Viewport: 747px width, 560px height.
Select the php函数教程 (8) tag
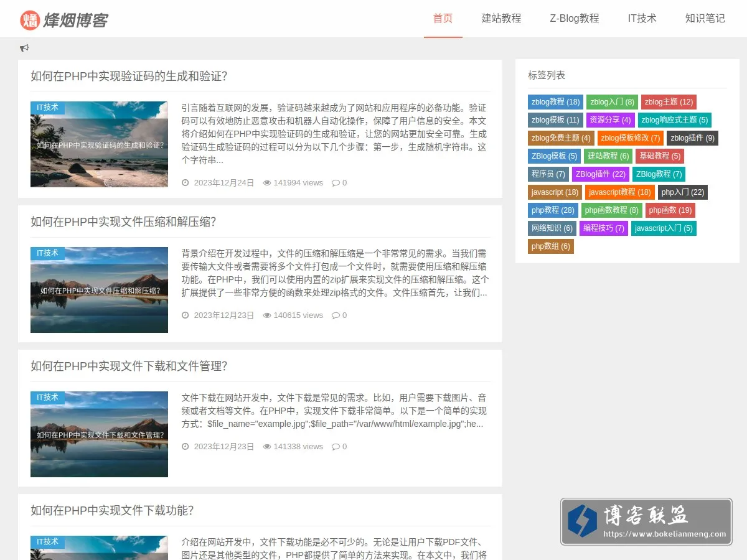612,210
